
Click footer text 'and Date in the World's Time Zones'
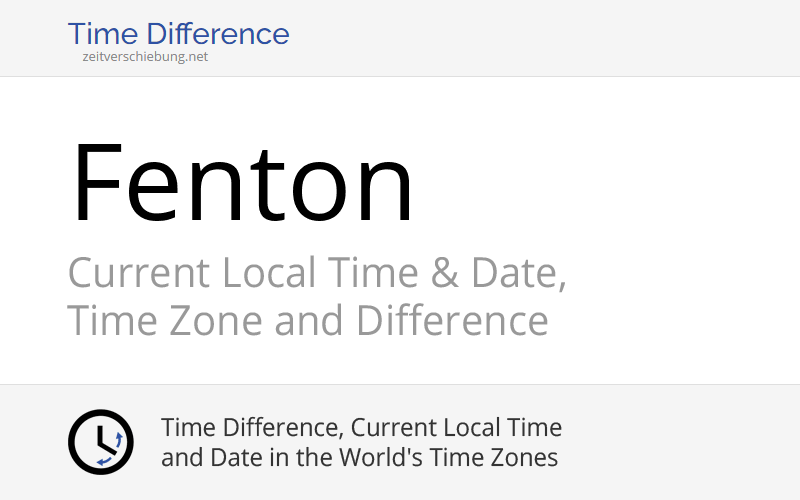click(x=359, y=458)
